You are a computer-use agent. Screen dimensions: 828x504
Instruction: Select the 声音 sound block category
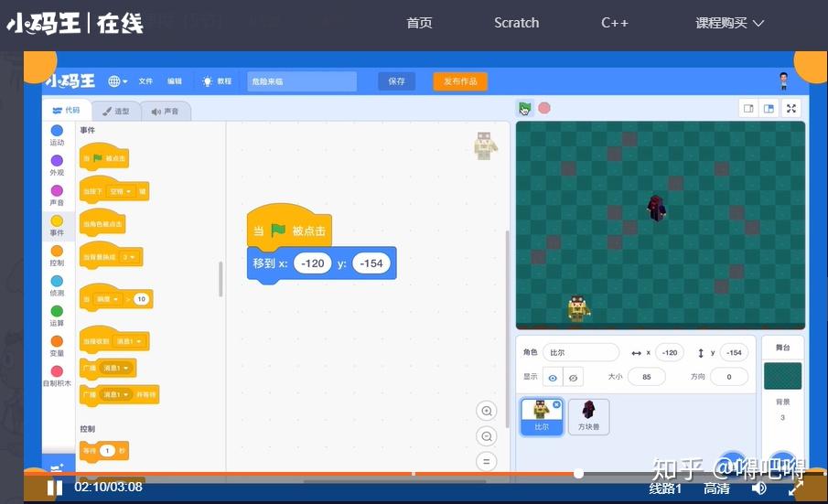click(x=57, y=195)
